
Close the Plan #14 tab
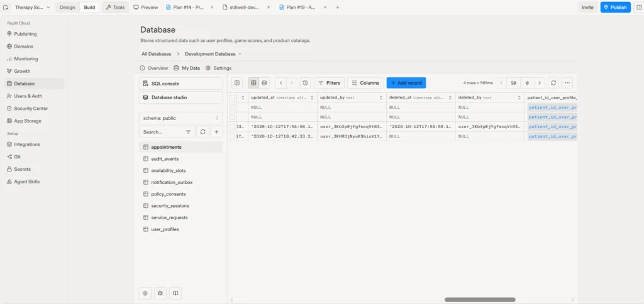coord(212,8)
